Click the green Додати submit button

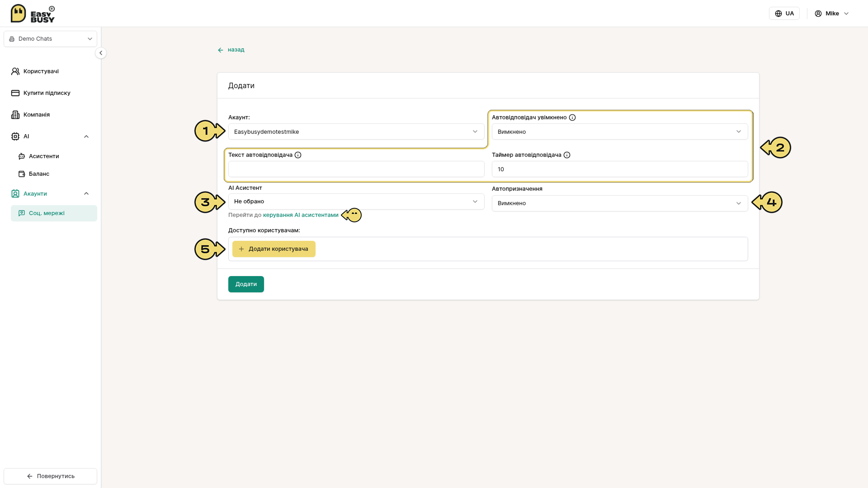246,284
